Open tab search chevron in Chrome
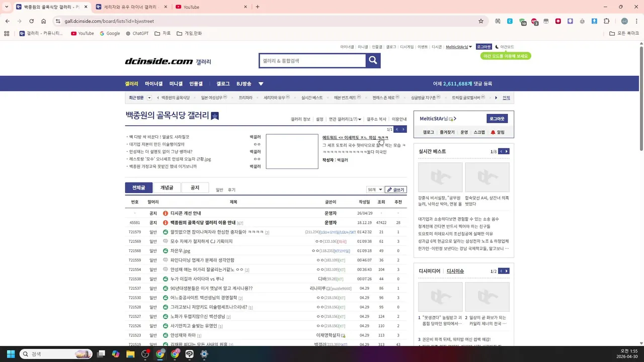This screenshot has width=644, height=362. pyautogui.click(x=7, y=7)
